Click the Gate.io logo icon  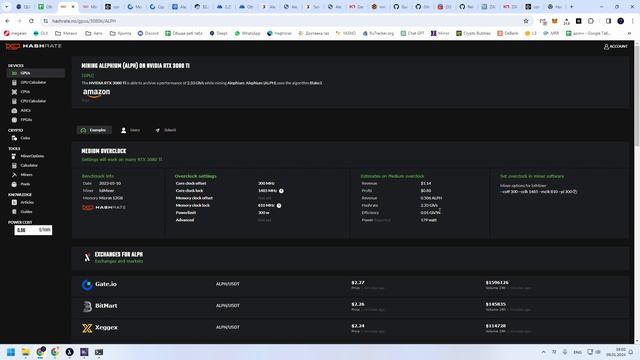[x=87, y=284]
